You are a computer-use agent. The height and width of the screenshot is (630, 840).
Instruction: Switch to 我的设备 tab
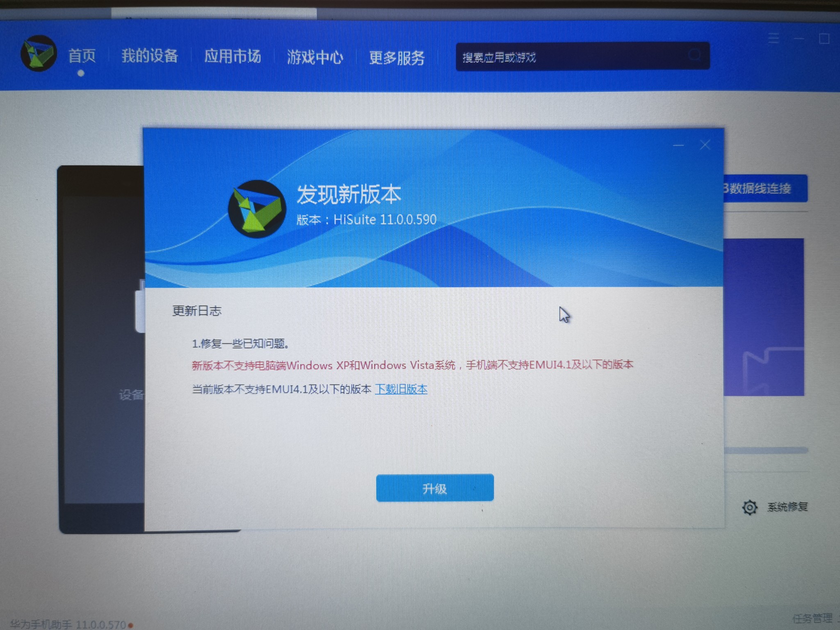[x=150, y=56]
